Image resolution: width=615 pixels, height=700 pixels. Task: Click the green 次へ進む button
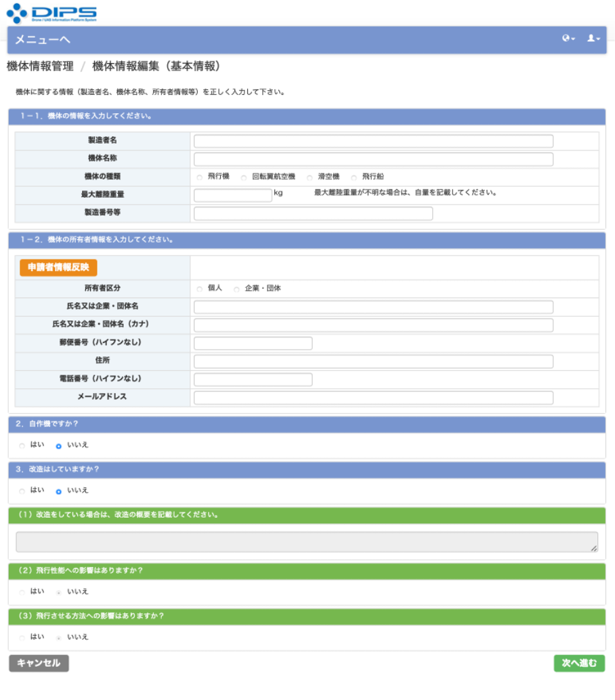(579, 663)
